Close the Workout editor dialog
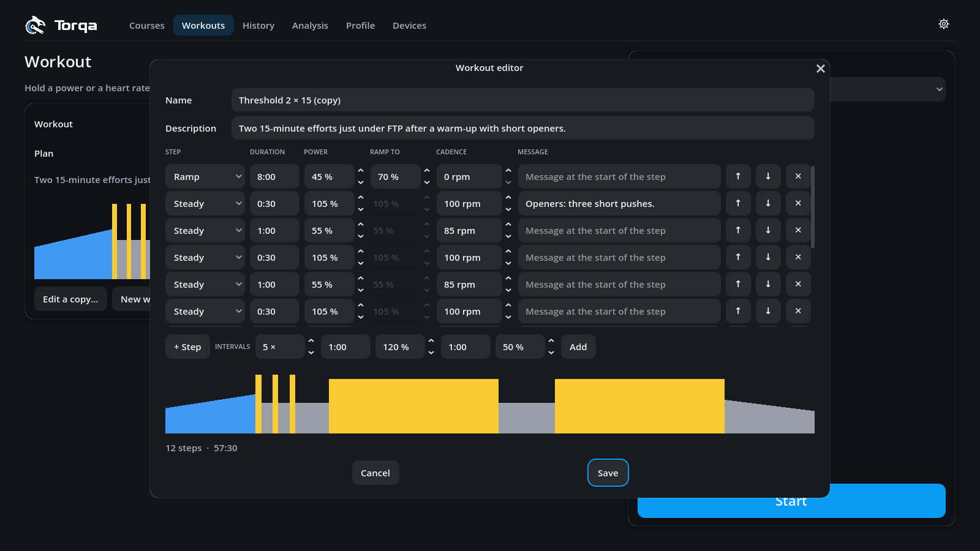This screenshot has width=980, height=551. point(821,69)
